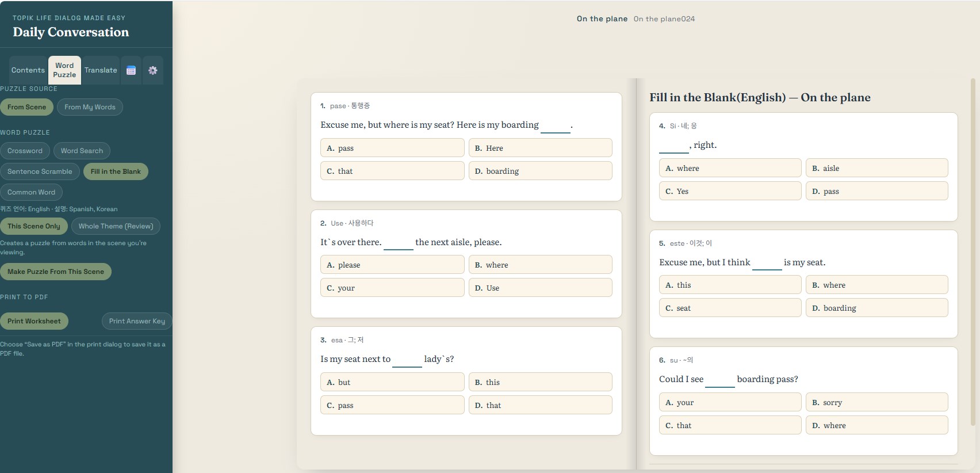Click the Daily Conversation app title
This screenshot has width=980, height=473.
[x=71, y=32]
